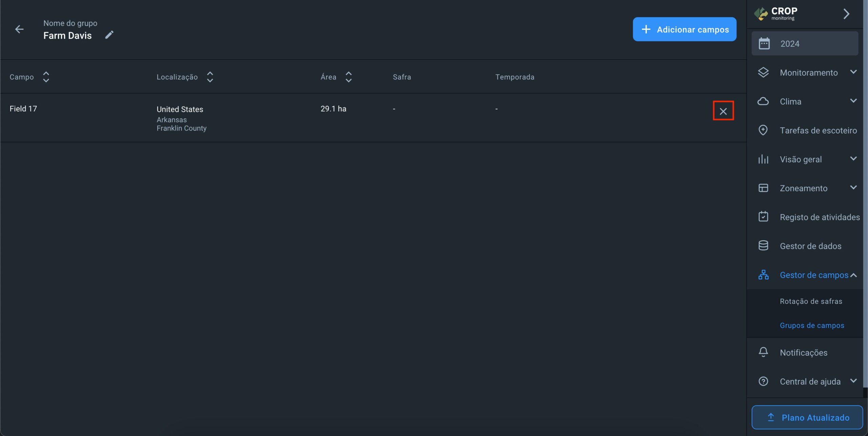Expand the Clima dropdown chevron

(853, 101)
